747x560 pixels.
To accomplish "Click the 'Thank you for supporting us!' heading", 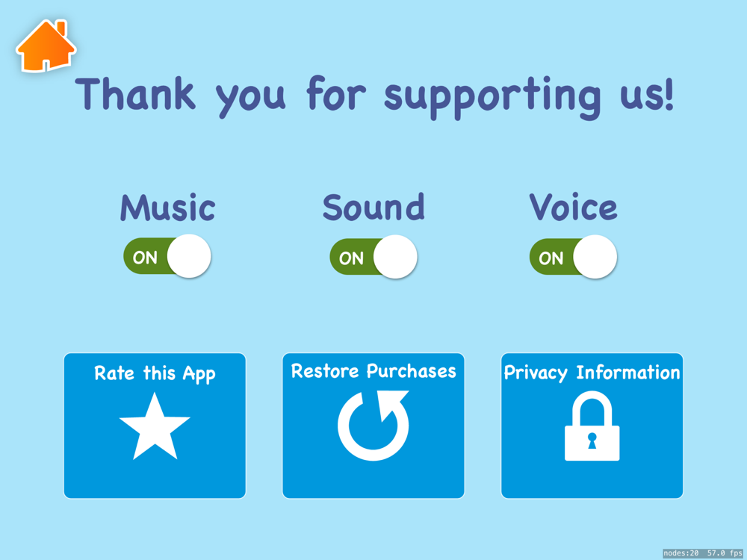I will tap(374, 96).
